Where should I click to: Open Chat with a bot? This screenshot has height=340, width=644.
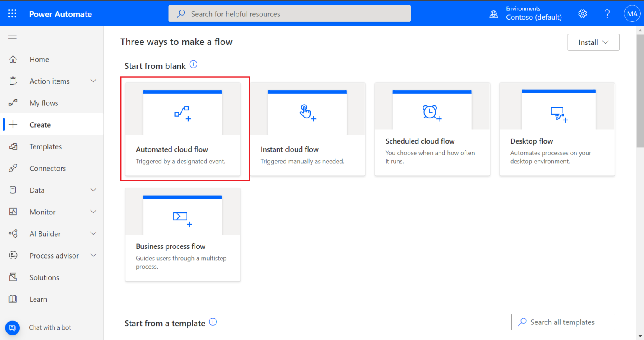[x=49, y=327]
